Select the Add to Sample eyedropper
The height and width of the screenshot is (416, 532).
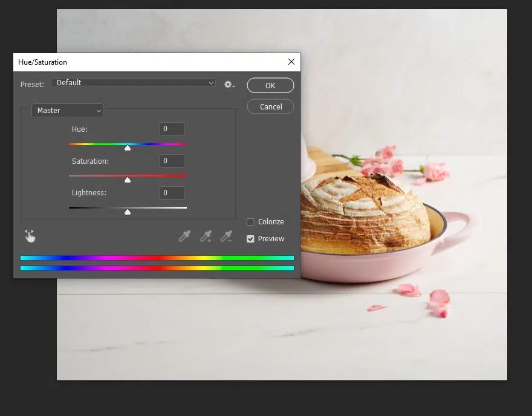[206, 235]
